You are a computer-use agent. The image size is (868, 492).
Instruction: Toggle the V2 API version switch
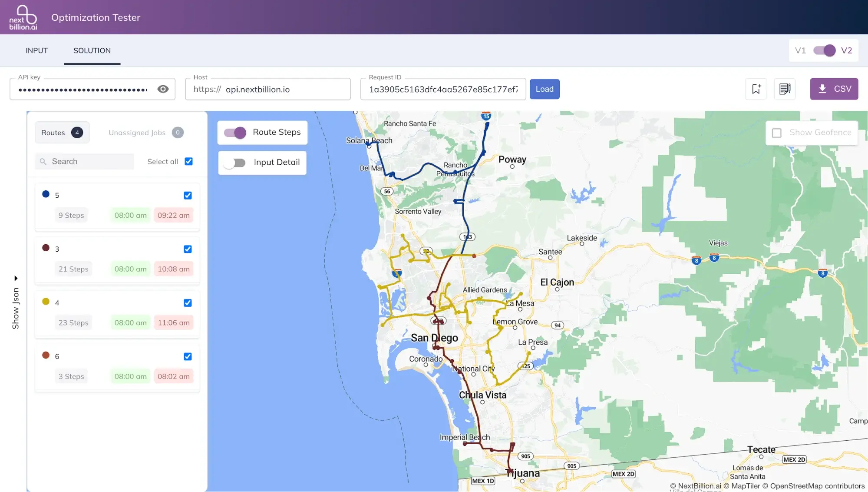click(825, 50)
